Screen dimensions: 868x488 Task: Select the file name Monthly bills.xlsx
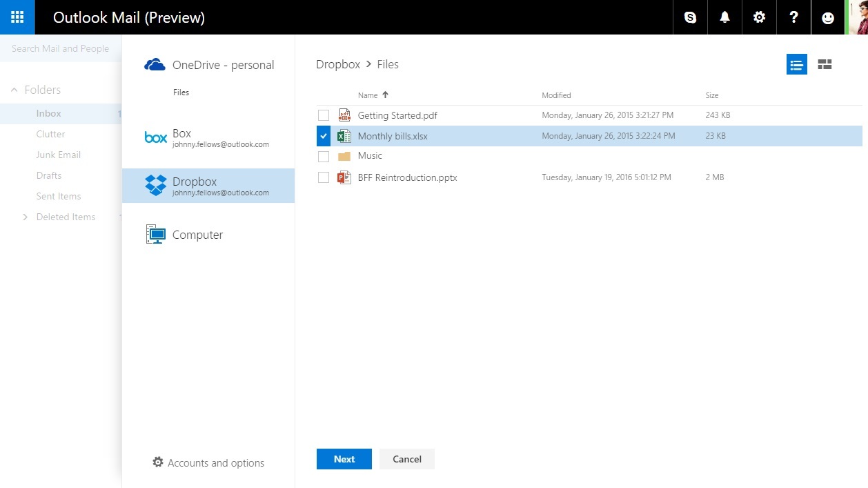coord(393,136)
